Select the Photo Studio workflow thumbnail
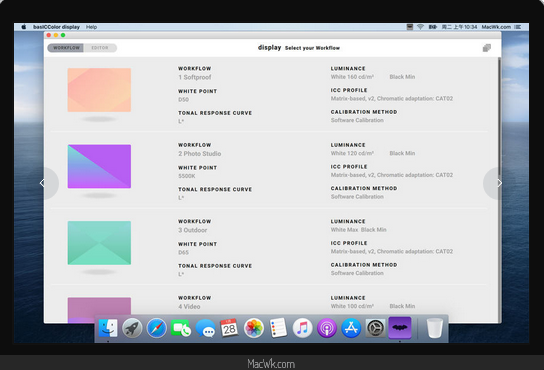The image size is (544, 370). pyautogui.click(x=99, y=166)
